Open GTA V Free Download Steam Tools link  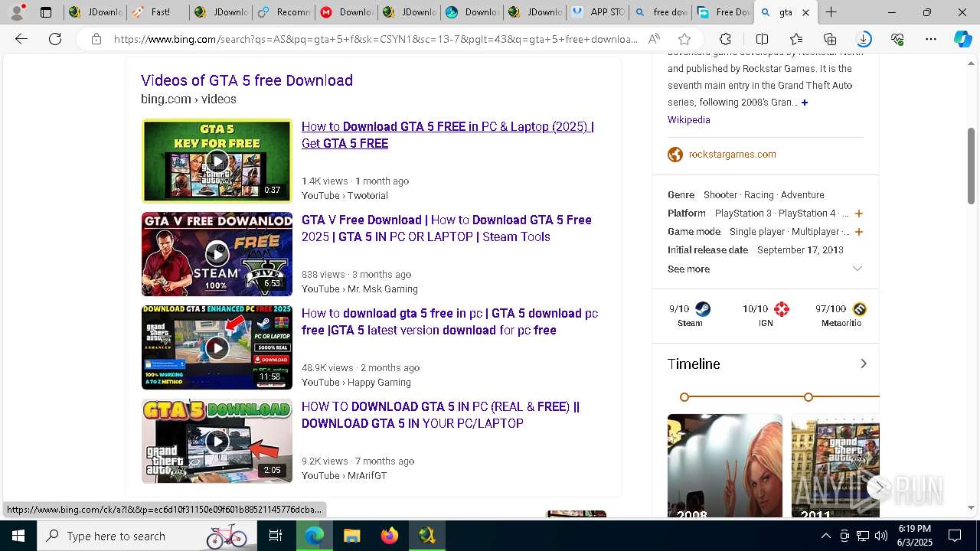coord(446,228)
